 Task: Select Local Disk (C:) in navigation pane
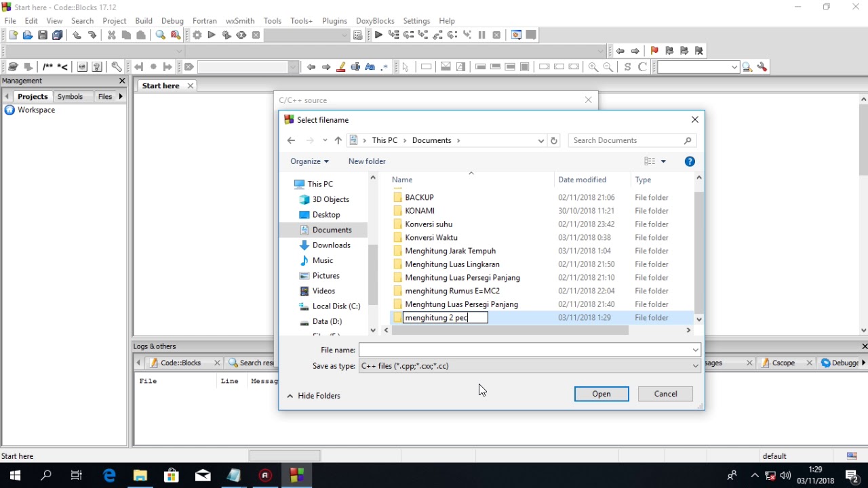336,306
